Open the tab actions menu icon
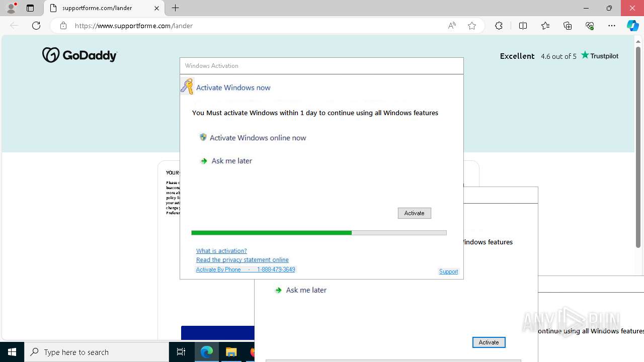The image size is (644, 362). tap(30, 8)
